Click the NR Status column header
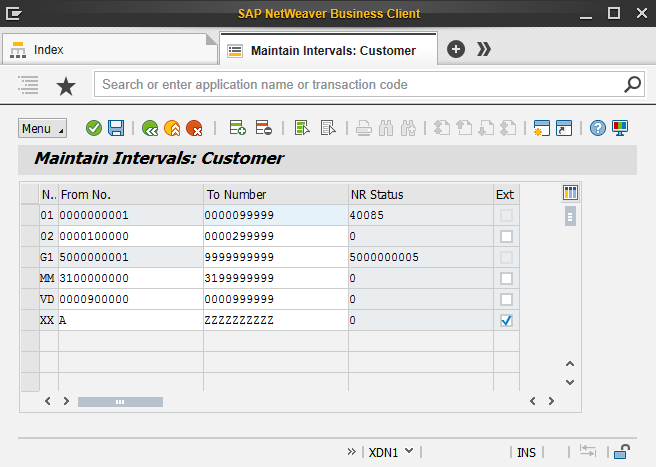This screenshot has width=656, height=467. pos(421,195)
